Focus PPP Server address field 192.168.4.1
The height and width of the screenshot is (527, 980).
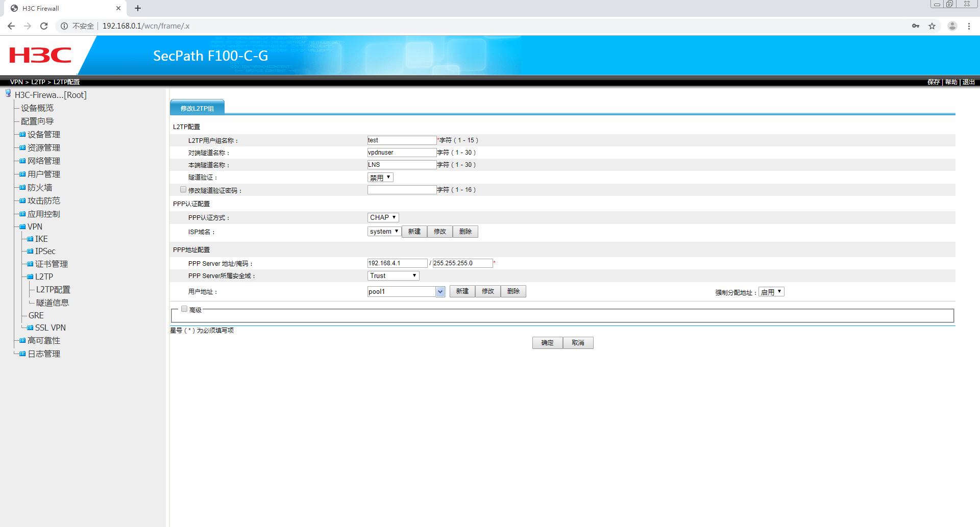pos(398,263)
